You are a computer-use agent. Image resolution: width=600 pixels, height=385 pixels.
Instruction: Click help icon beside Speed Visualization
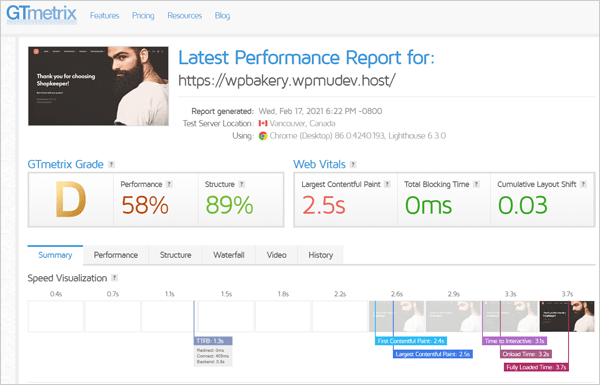[114, 278]
